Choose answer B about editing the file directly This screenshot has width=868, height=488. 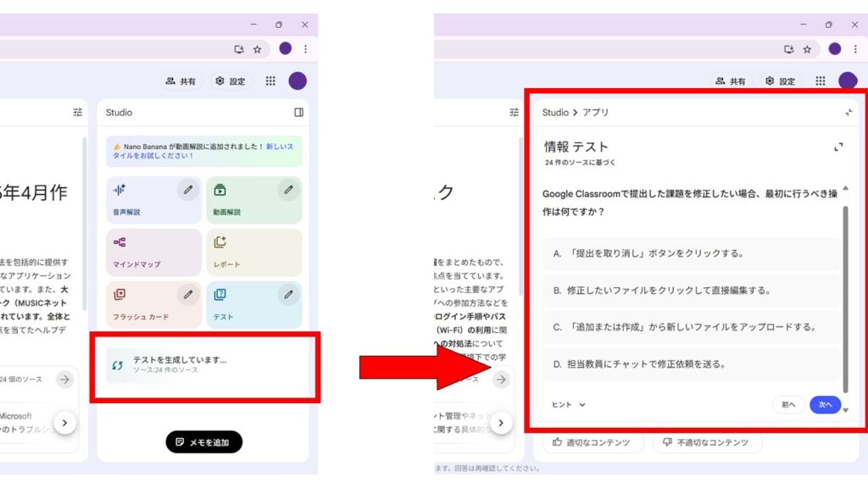tap(691, 290)
